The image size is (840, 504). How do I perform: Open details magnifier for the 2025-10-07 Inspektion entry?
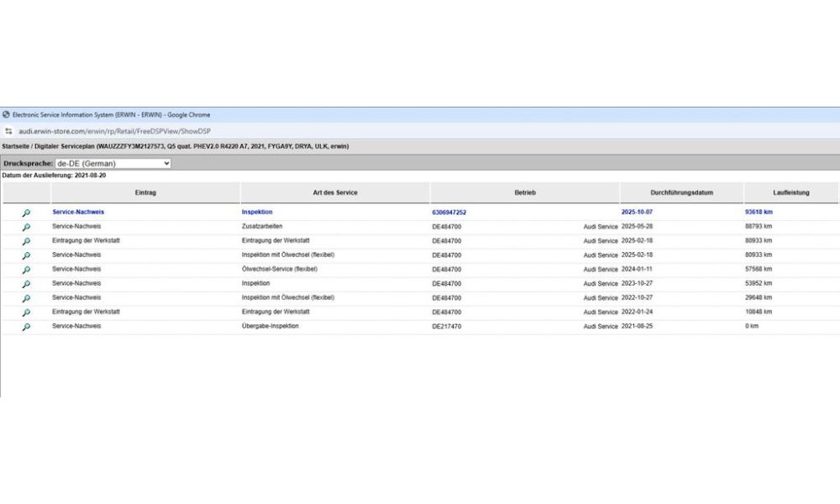coord(26,213)
